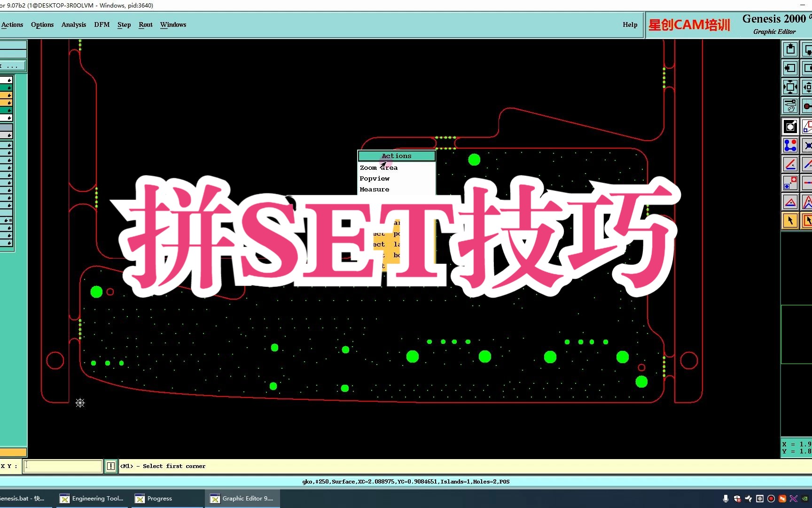This screenshot has height=508, width=812.
Task: Open the Step menu
Action: tap(124, 24)
